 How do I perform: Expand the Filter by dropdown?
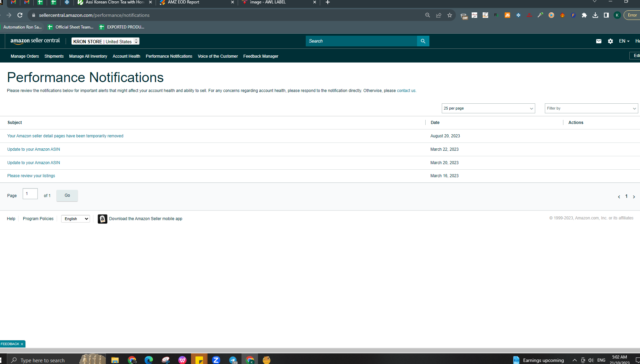point(591,109)
